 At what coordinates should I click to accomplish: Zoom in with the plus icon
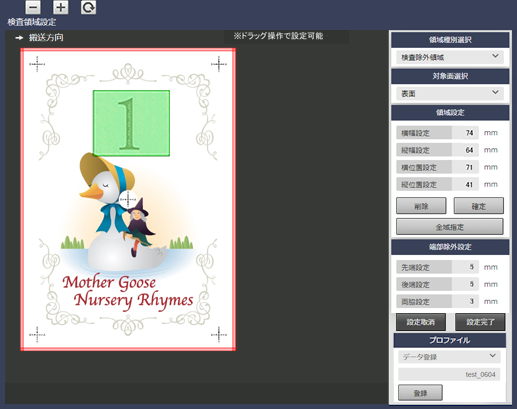[61, 7]
